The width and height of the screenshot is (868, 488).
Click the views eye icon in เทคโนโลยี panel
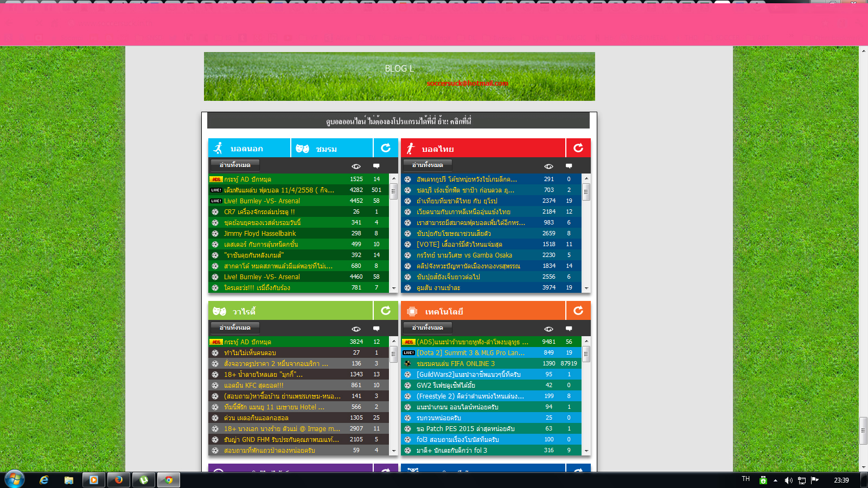[548, 329]
